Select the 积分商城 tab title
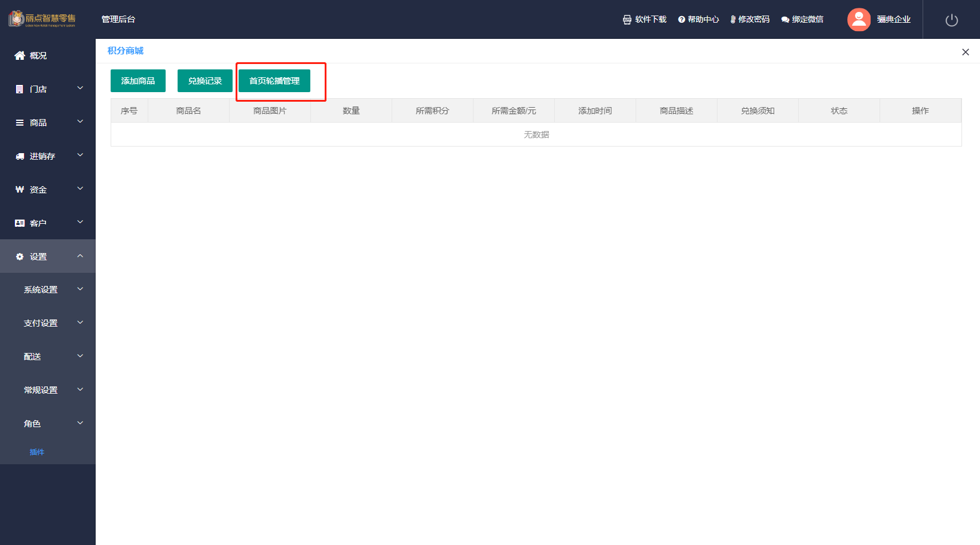This screenshot has width=980, height=545. (x=126, y=51)
